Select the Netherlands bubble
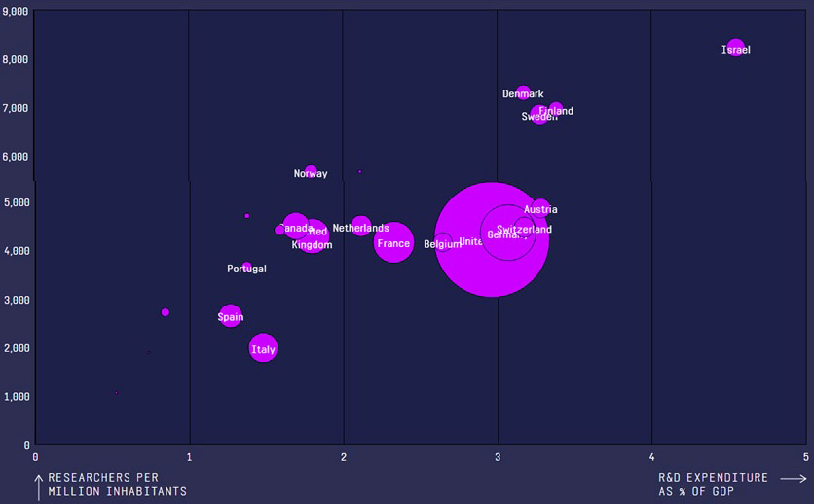Image resolution: width=814 pixels, height=504 pixels. click(x=361, y=226)
